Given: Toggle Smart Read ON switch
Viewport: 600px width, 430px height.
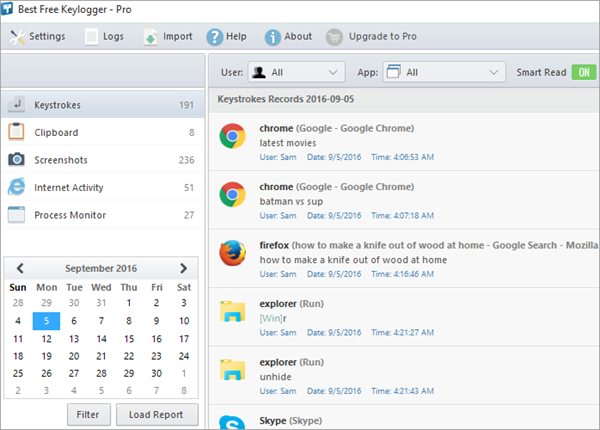Looking at the screenshot, I should tap(584, 72).
